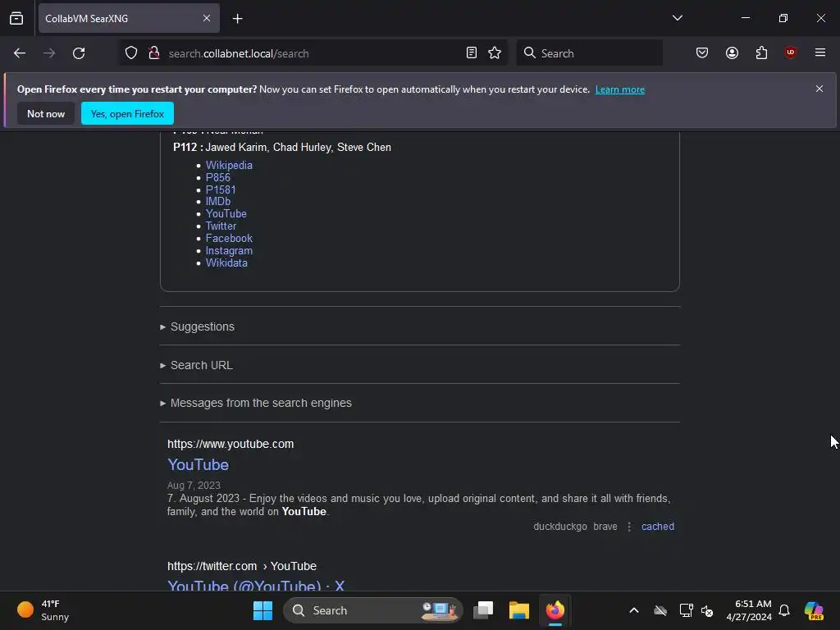
Task: Click the browser Search box
Action: coord(589,53)
